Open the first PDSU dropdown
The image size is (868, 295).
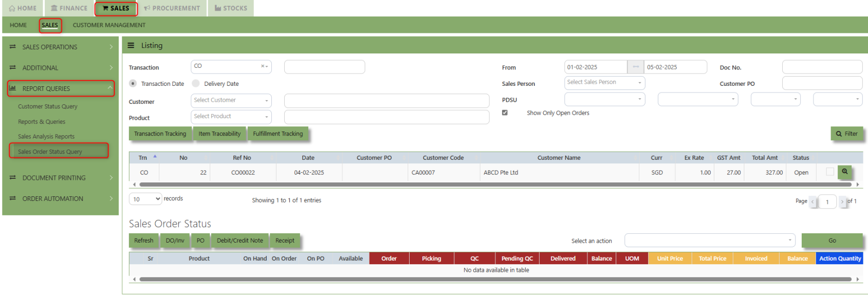(x=604, y=99)
